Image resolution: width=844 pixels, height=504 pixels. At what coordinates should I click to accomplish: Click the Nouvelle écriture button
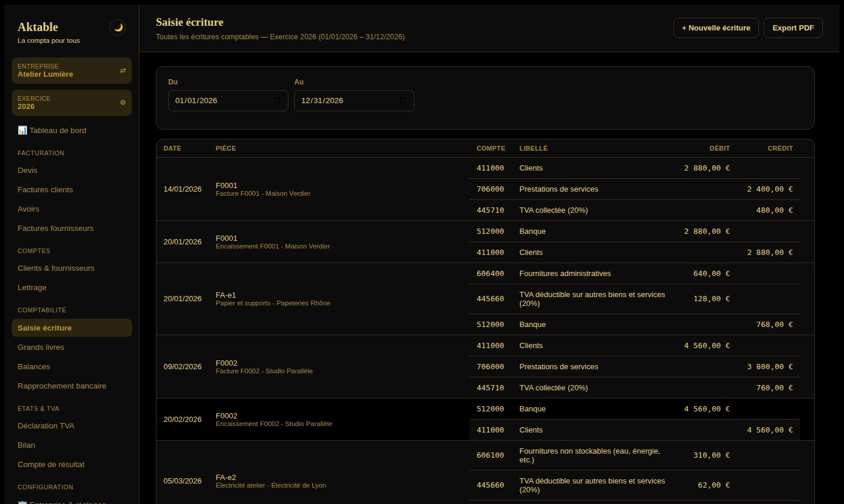pos(716,28)
